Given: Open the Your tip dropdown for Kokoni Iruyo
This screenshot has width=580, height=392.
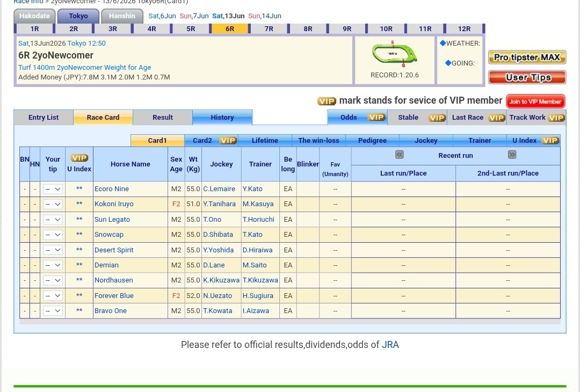Looking at the screenshot, I should click(53, 204).
